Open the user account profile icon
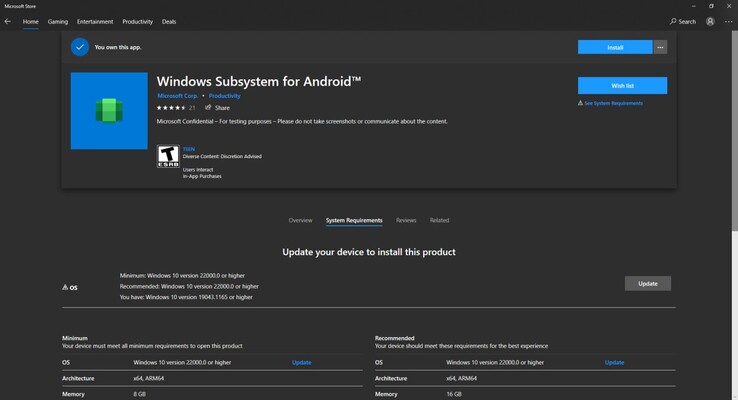The image size is (738, 400). pos(710,22)
